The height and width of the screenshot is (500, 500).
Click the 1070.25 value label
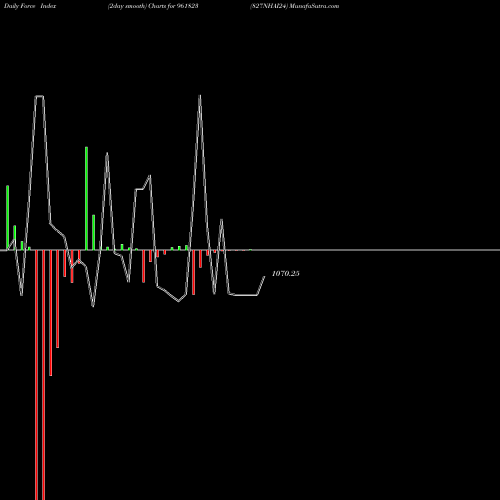[x=286, y=274]
